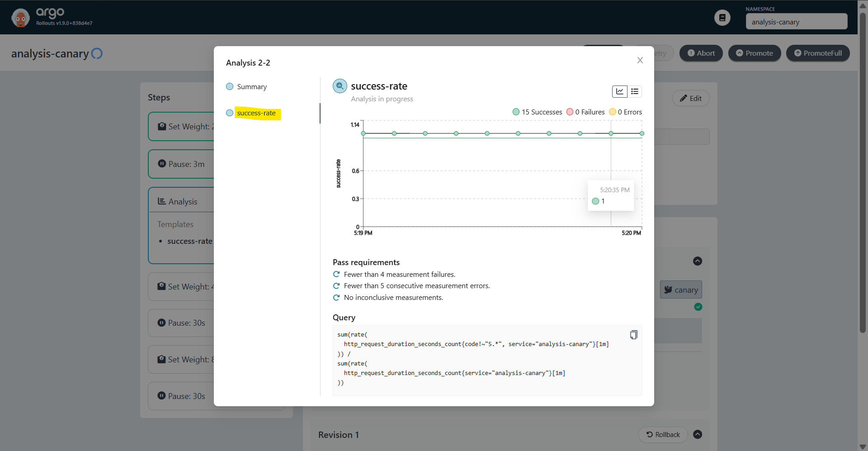The height and width of the screenshot is (451, 868).
Task: Click the Edit button in the background page
Action: pyautogui.click(x=691, y=98)
